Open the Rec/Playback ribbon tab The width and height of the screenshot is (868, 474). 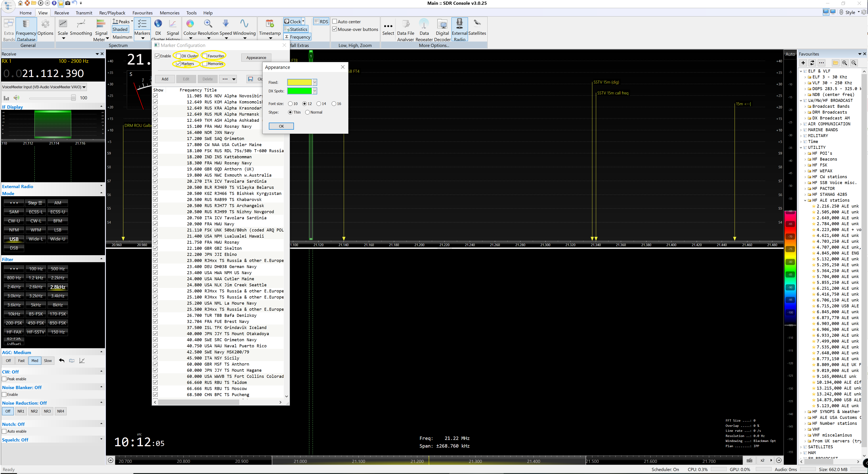(x=112, y=13)
